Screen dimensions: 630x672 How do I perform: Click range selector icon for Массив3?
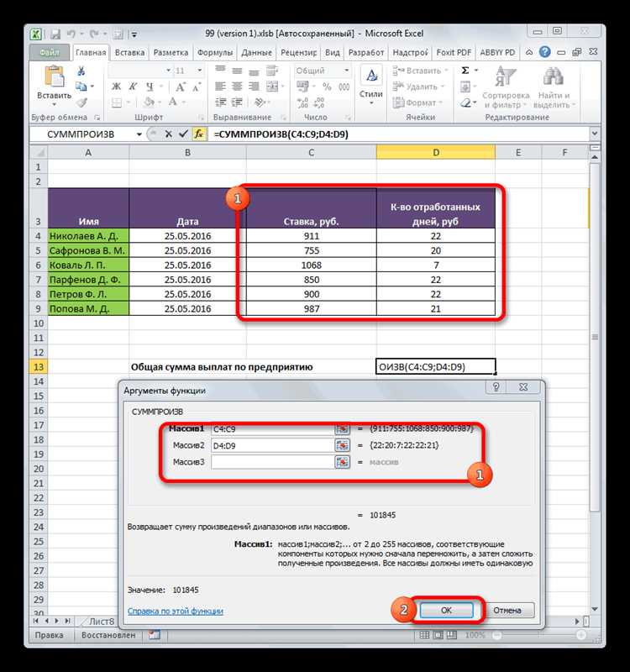click(x=342, y=462)
